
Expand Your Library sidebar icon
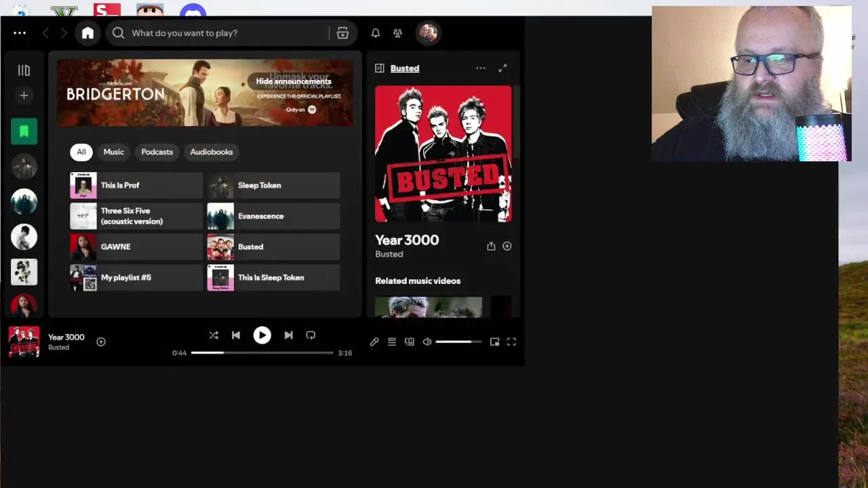coord(24,70)
